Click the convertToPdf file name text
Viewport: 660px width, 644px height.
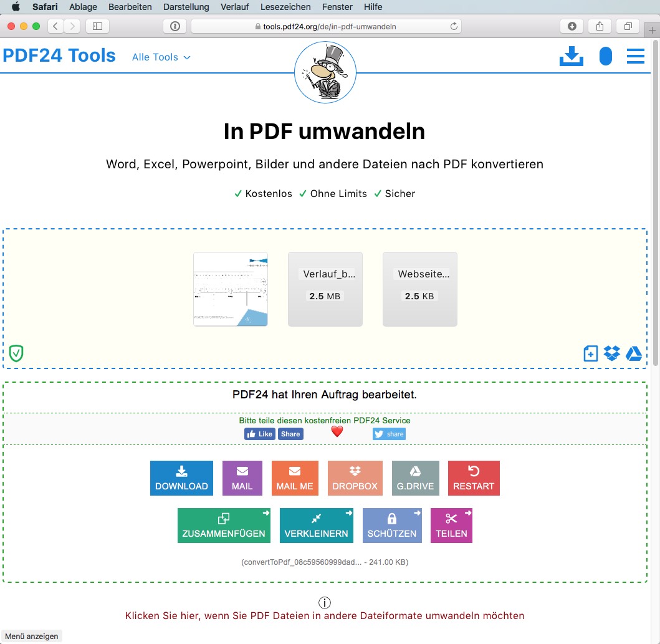pos(325,562)
